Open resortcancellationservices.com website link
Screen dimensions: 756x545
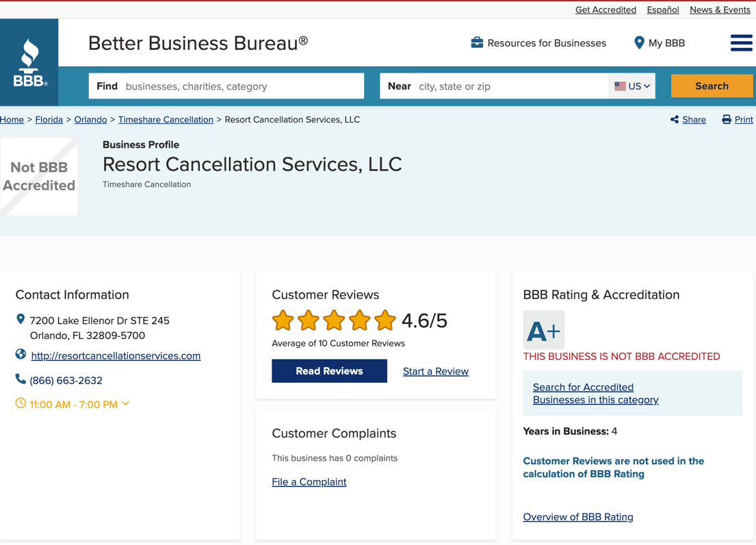pos(116,355)
